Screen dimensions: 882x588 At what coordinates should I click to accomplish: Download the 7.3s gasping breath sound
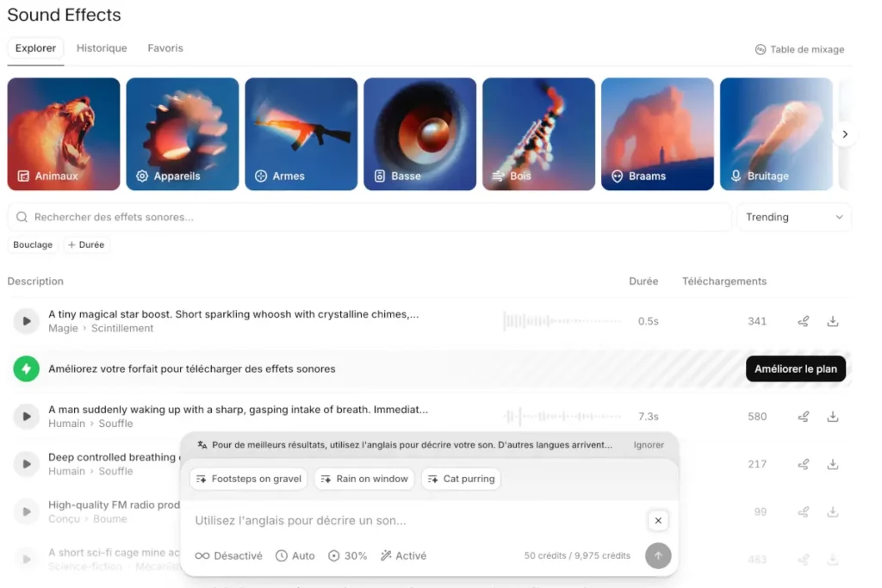click(x=833, y=417)
